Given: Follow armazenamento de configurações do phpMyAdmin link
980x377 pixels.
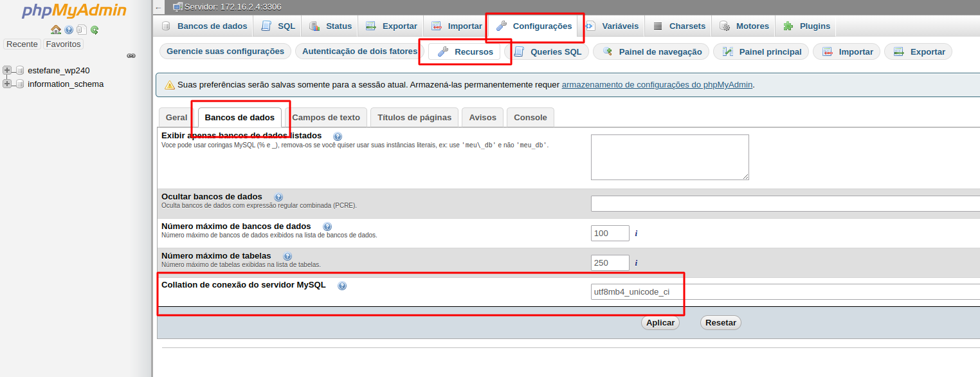Looking at the screenshot, I should (x=657, y=84).
